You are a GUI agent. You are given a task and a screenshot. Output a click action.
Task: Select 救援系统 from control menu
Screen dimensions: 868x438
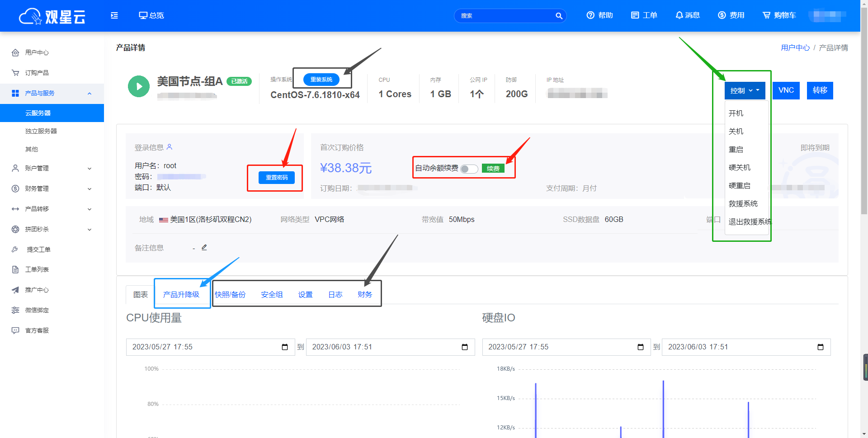click(743, 203)
